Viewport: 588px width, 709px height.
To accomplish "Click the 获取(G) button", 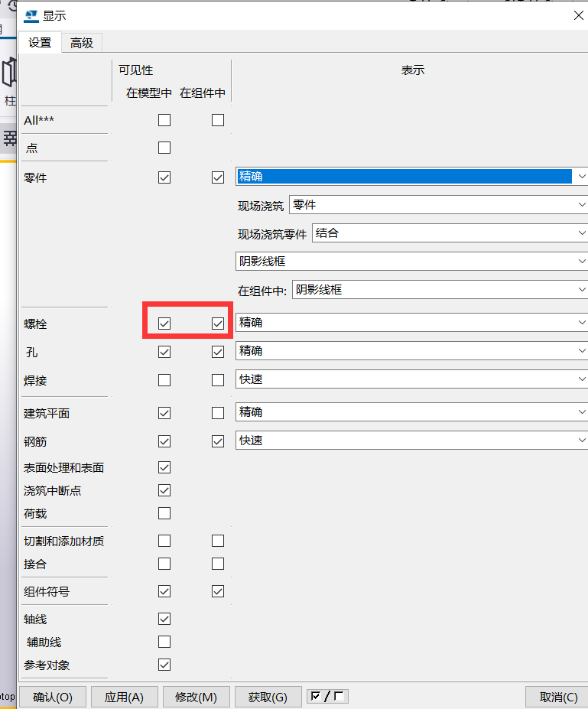I will point(268,698).
